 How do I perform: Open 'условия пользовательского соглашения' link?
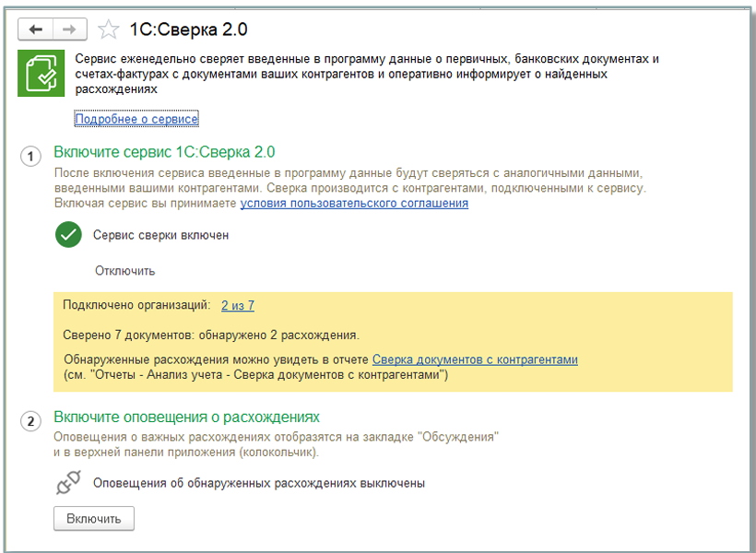354,203
